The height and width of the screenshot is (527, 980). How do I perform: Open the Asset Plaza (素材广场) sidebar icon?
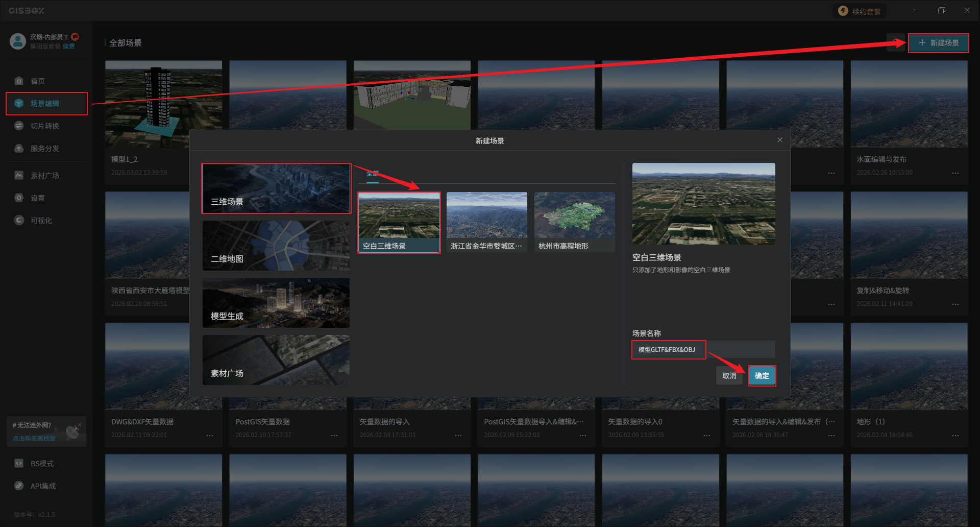[19, 176]
